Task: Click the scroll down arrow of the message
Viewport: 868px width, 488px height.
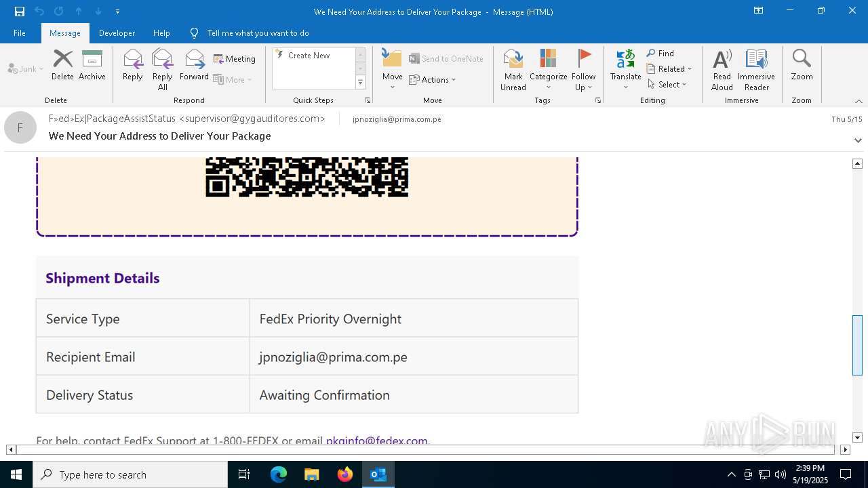Action: [x=857, y=438]
